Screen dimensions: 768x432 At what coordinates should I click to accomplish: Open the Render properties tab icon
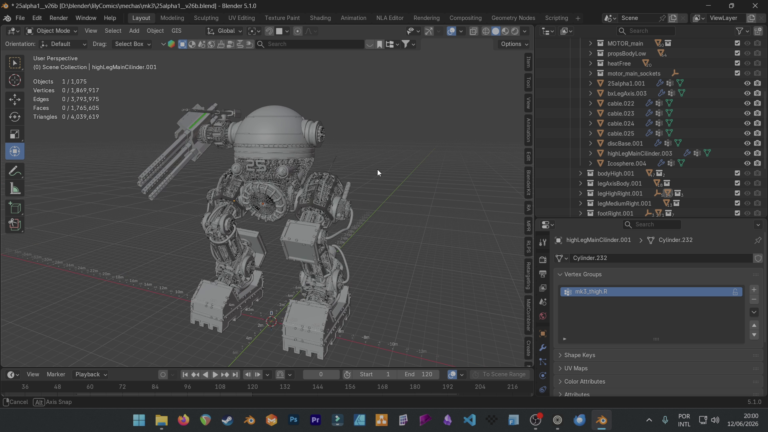[x=543, y=259]
